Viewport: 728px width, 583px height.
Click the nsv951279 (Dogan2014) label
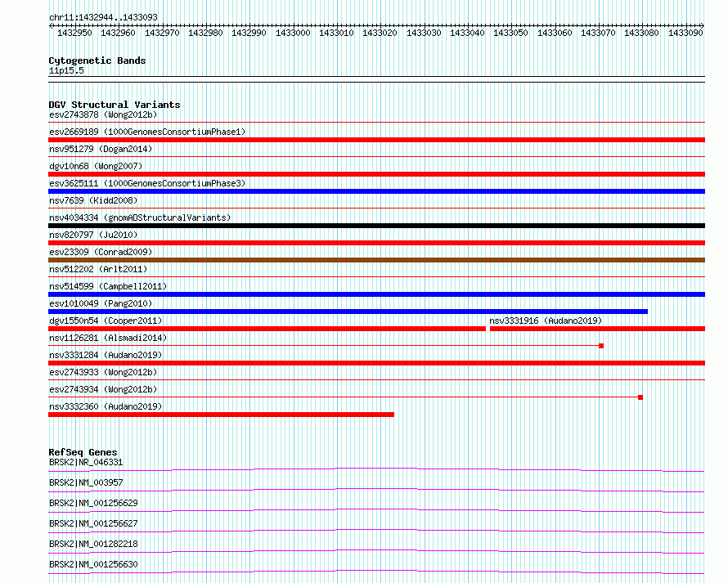[101, 149]
